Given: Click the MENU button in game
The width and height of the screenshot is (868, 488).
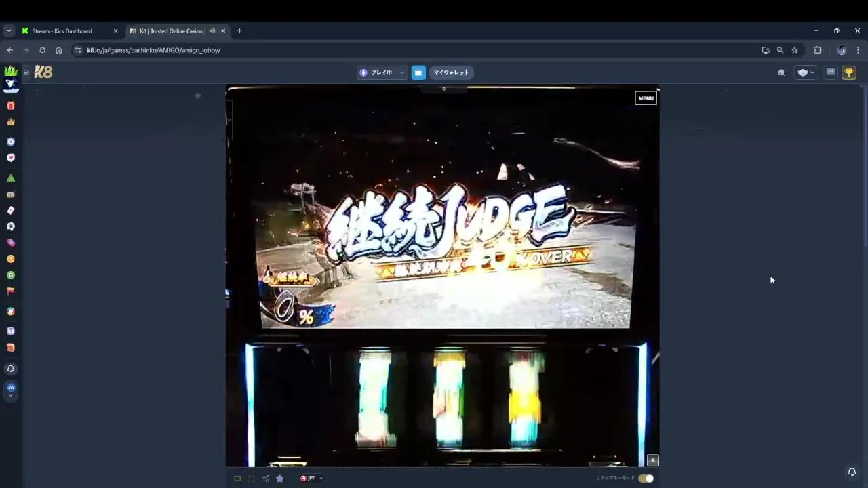Looking at the screenshot, I should [646, 98].
